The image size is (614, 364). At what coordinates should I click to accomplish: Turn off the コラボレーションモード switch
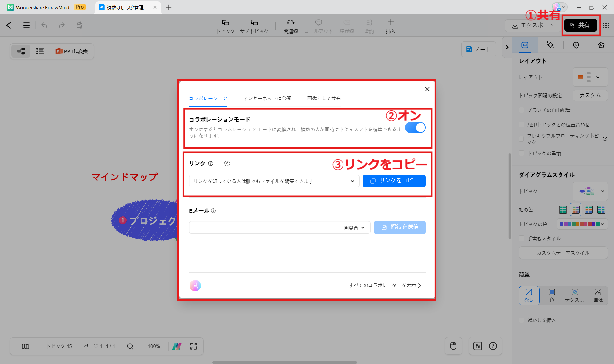(415, 127)
